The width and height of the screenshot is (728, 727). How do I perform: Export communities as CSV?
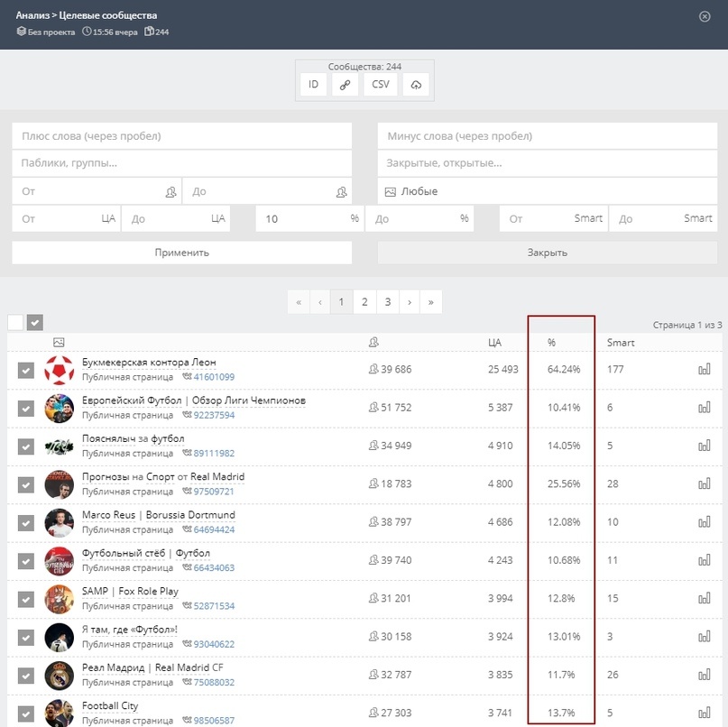click(381, 85)
